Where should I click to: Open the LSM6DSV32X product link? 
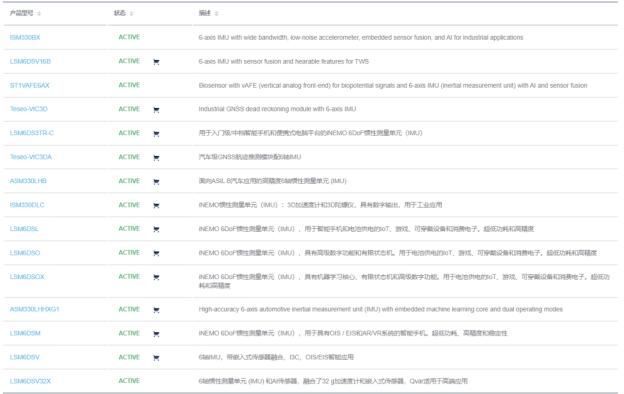(30, 381)
